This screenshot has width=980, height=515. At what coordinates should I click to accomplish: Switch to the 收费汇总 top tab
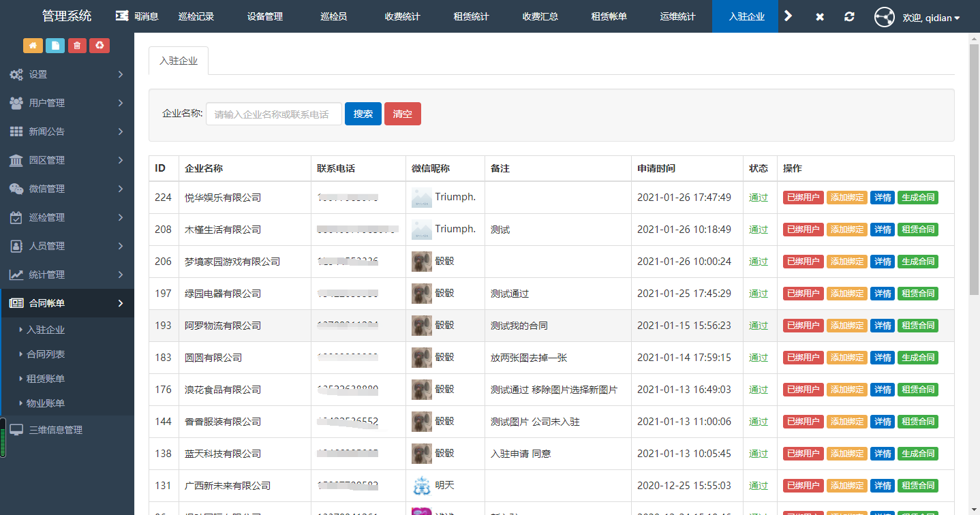pos(540,16)
